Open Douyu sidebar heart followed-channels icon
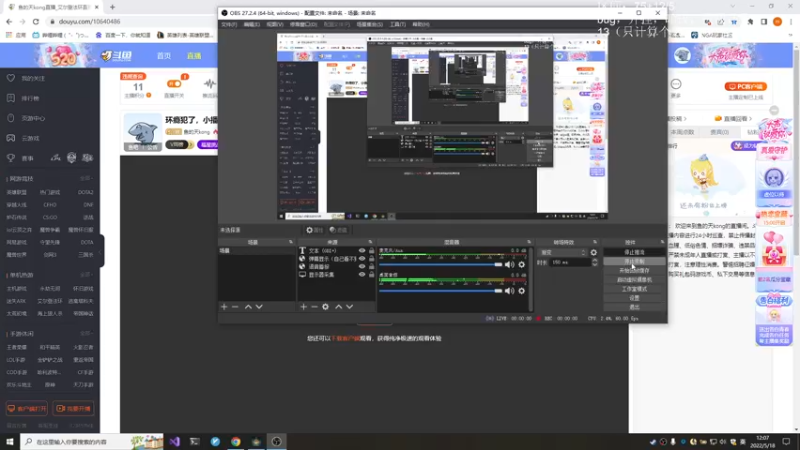The height and width of the screenshot is (450, 800). (11, 78)
